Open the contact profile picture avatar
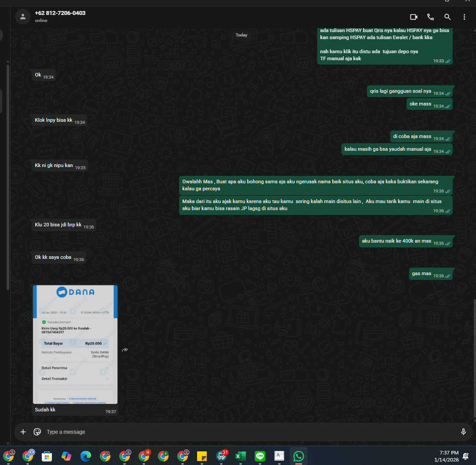Screen dimensions: 476x465 coord(23,17)
